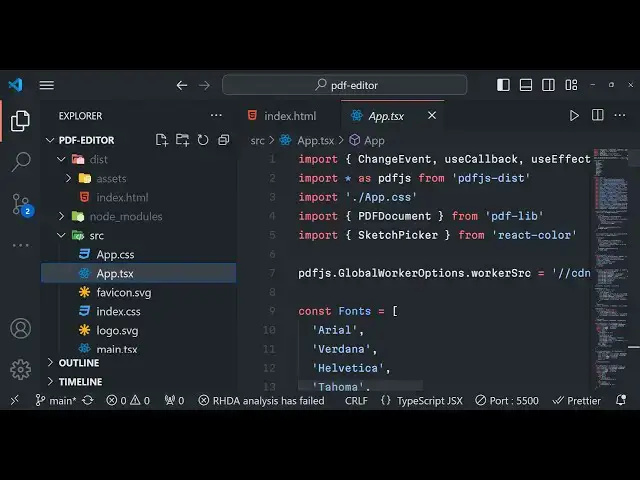640x480 pixels.
Task: Refresh the Explorer file tree
Action: [x=203, y=140]
